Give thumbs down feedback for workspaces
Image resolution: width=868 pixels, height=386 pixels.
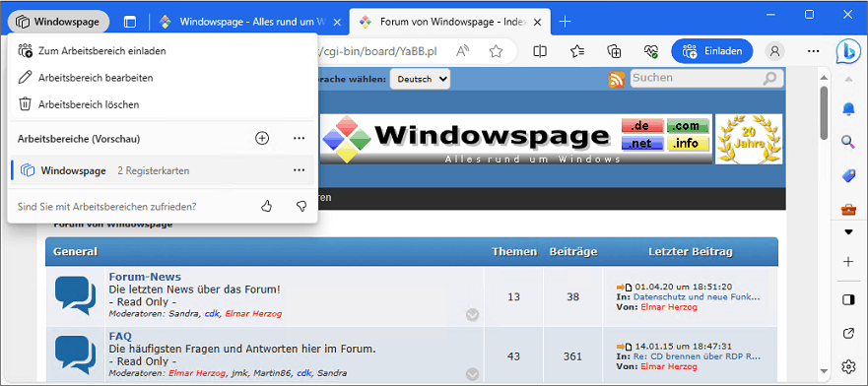301,207
